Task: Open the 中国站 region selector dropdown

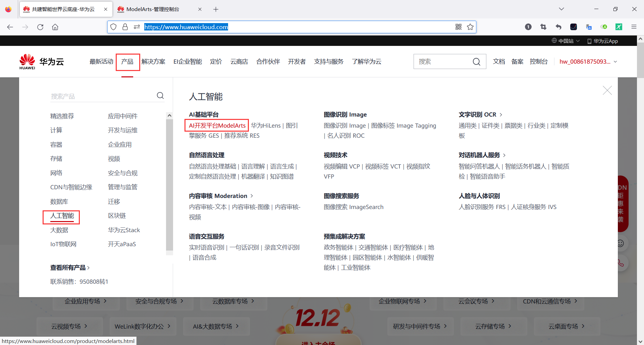Action: [x=566, y=41]
